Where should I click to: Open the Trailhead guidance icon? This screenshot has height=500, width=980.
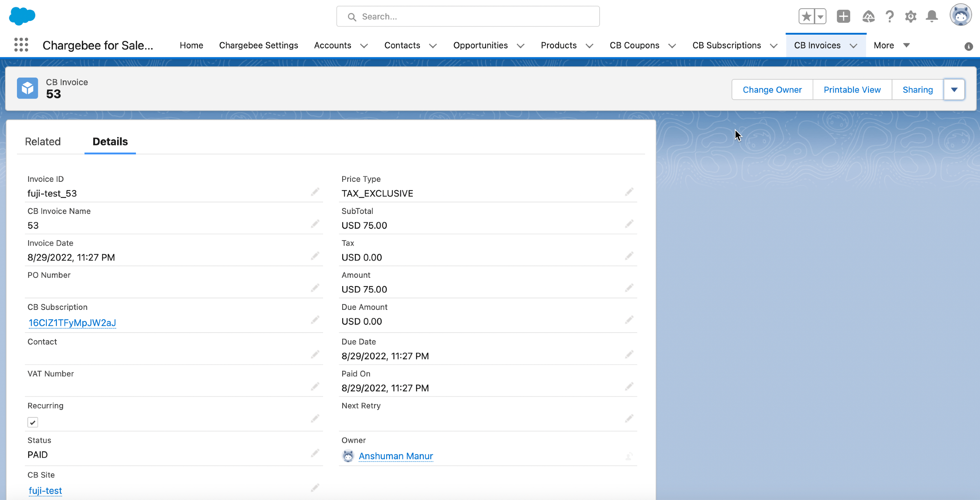pyautogui.click(x=868, y=16)
